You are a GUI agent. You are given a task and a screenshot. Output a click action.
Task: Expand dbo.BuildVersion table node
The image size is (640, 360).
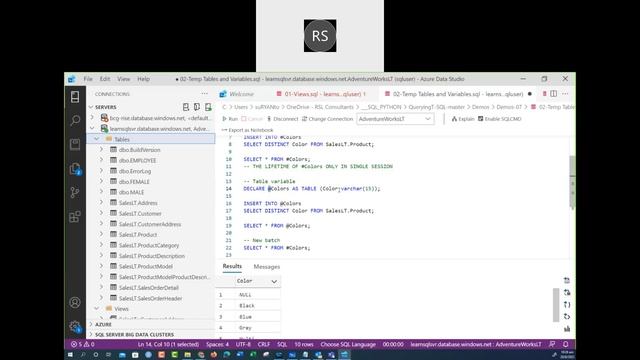(x=102, y=149)
